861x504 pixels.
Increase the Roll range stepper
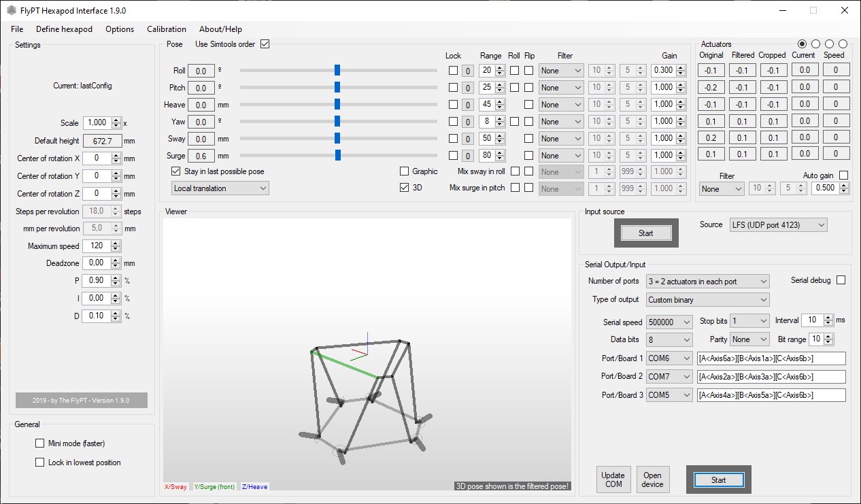(x=501, y=68)
